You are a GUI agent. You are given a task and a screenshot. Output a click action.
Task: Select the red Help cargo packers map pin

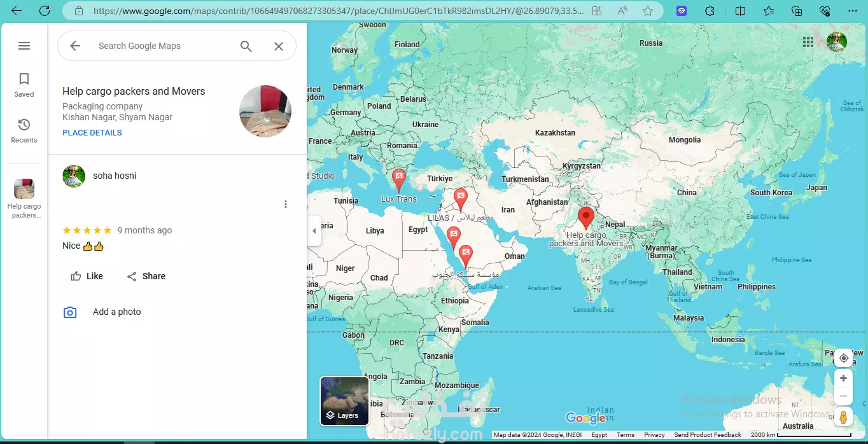click(586, 218)
